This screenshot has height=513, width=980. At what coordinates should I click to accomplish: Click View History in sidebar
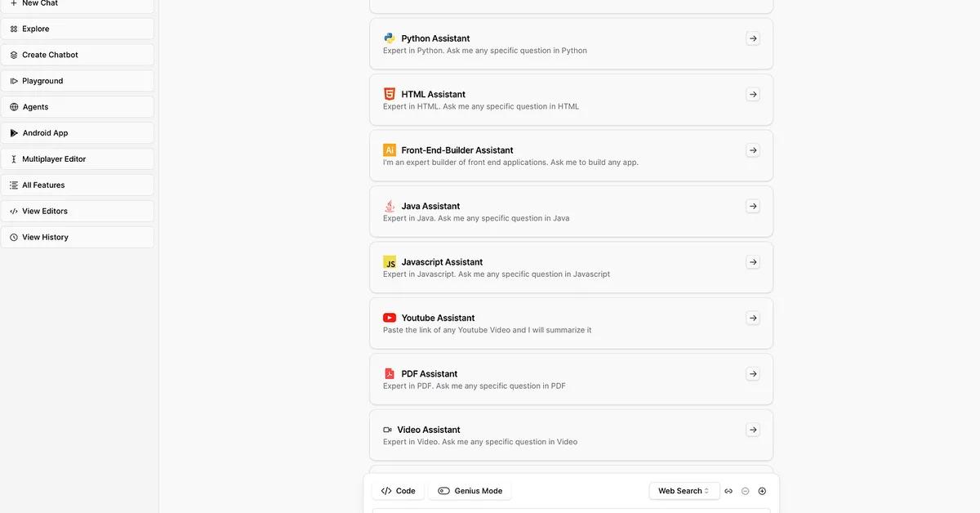77,237
